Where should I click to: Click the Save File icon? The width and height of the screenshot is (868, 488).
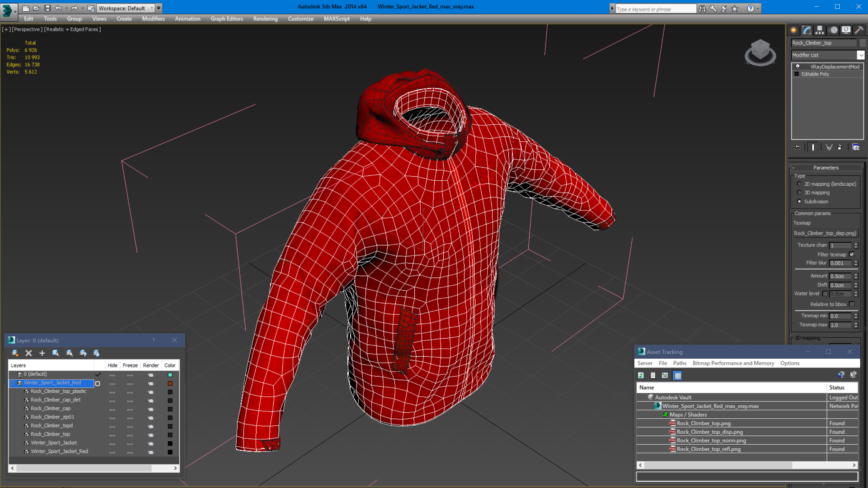(48, 8)
